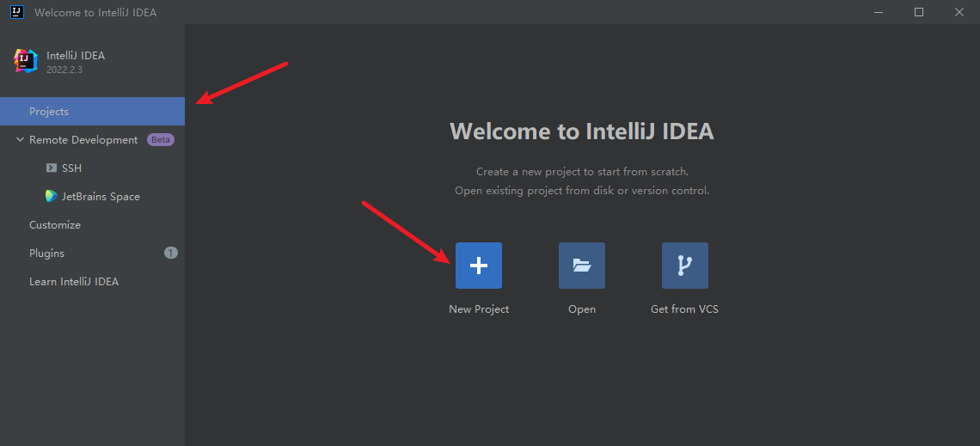Click the JetBrains Space icon
Screen dimensions: 980x446
[x=52, y=196]
